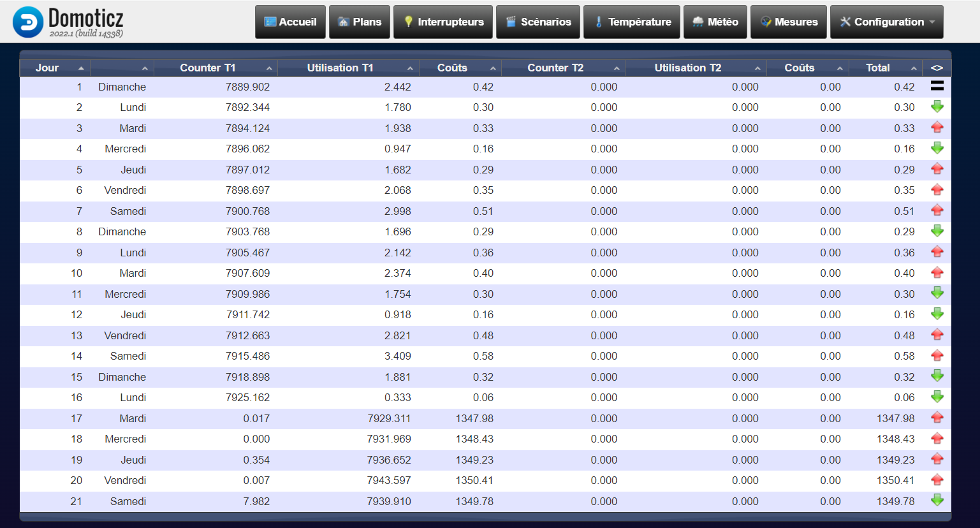This screenshot has width=980, height=528.
Task: Open the Scénarios page
Action: [538, 22]
